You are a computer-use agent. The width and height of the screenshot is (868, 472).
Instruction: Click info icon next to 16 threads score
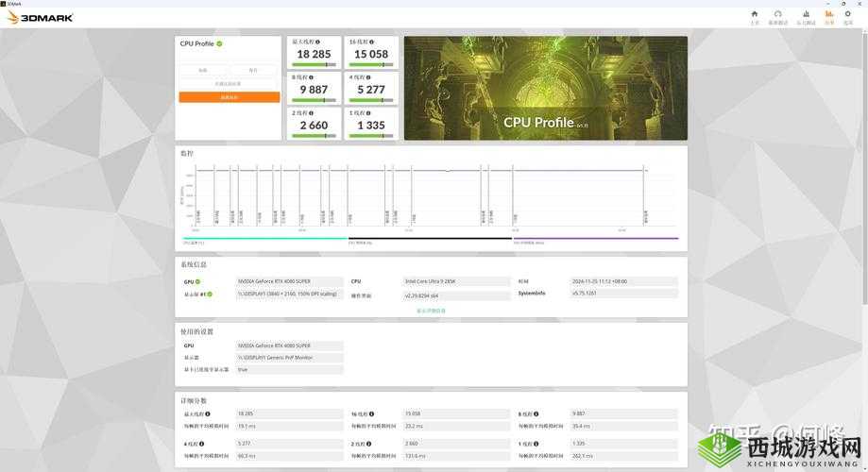click(x=371, y=42)
